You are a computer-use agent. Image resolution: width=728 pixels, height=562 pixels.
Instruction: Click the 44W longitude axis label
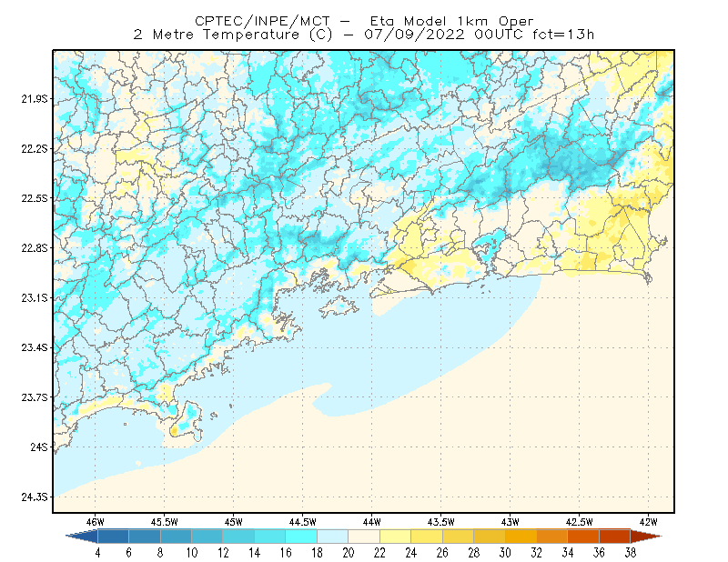pyautogui.click(x=371, y=522)
